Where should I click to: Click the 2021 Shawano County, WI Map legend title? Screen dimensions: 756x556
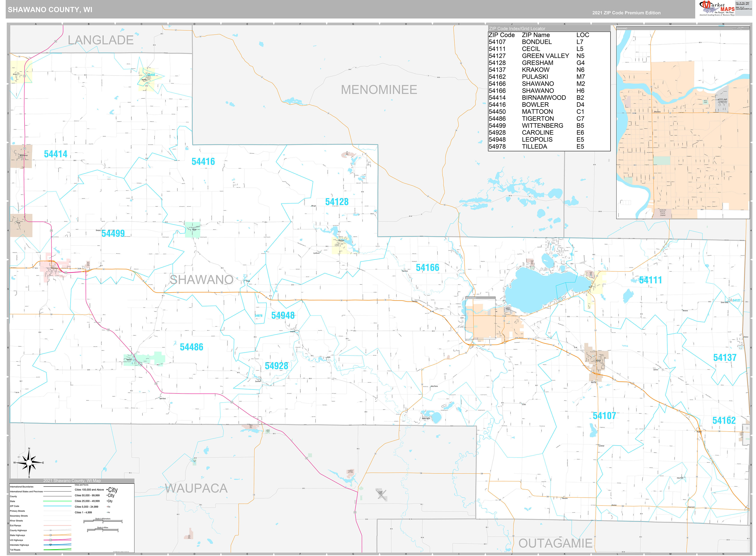point(72,481)
